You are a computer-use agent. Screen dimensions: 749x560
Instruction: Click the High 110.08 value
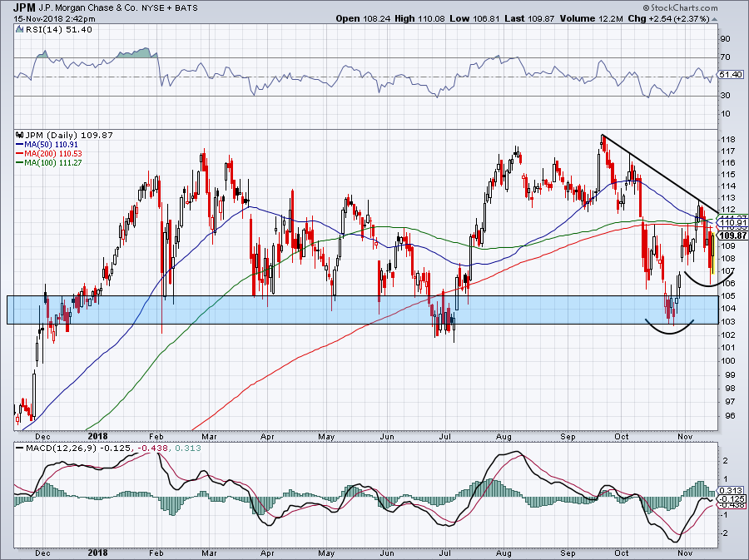(x=419, y=18)
